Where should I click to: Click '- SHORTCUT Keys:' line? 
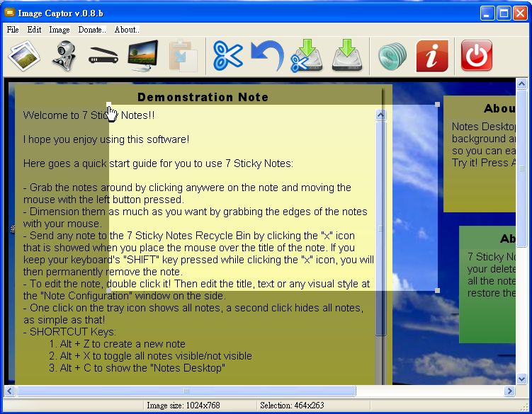(69, 332)
